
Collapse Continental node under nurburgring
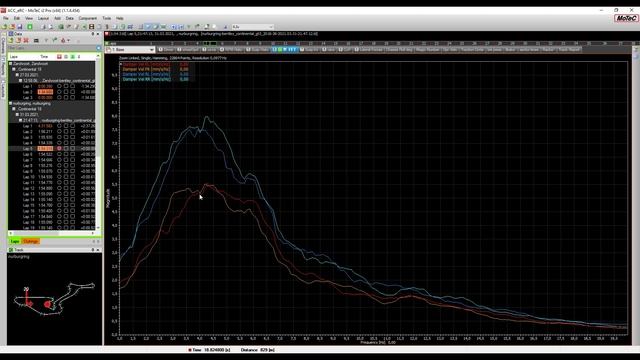click(14, 109)
